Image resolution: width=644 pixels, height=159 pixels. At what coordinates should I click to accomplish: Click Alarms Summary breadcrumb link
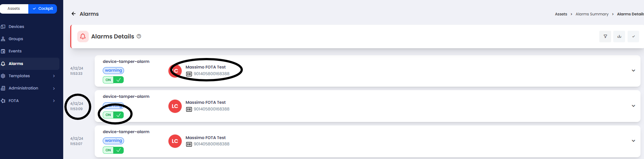click(592, 14)
